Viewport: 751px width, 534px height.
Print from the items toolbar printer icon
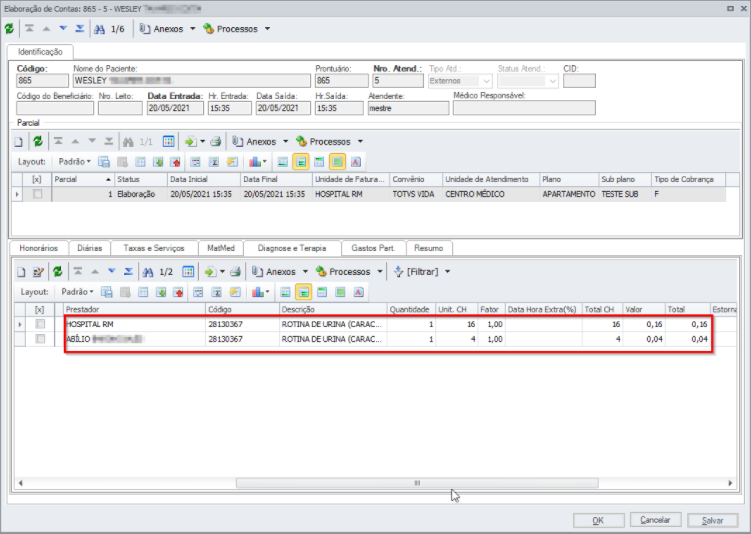pyautogui.click(x=235, y=272)
